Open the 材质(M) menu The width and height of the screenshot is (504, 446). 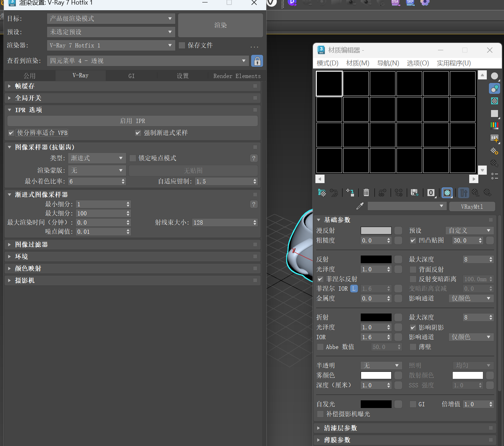coord(358,63)
